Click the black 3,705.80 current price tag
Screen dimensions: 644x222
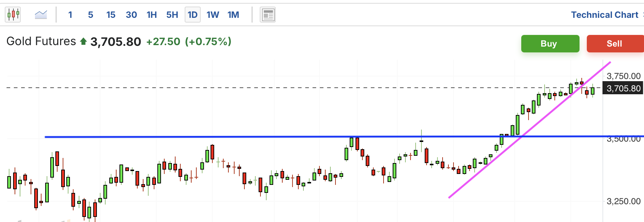coord(623,88)
